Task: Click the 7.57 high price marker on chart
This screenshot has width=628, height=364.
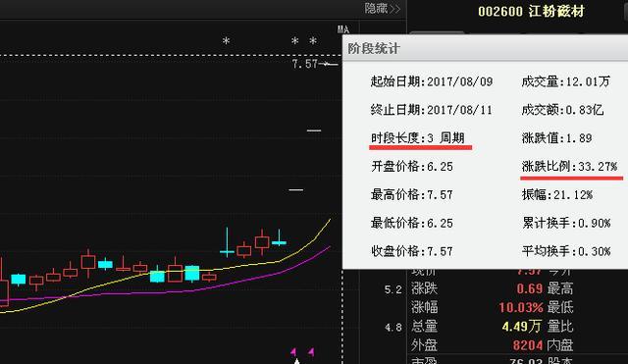Action: 305,64
